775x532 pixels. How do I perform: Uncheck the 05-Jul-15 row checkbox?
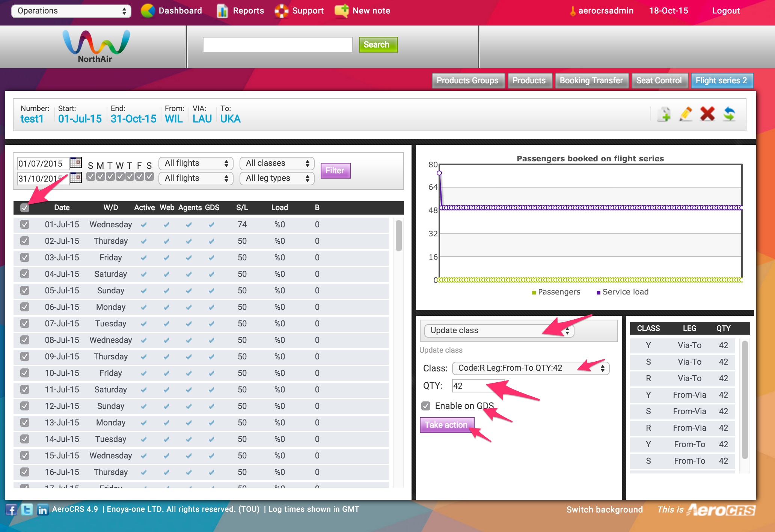pyautogui.click(x=25, y=290)
